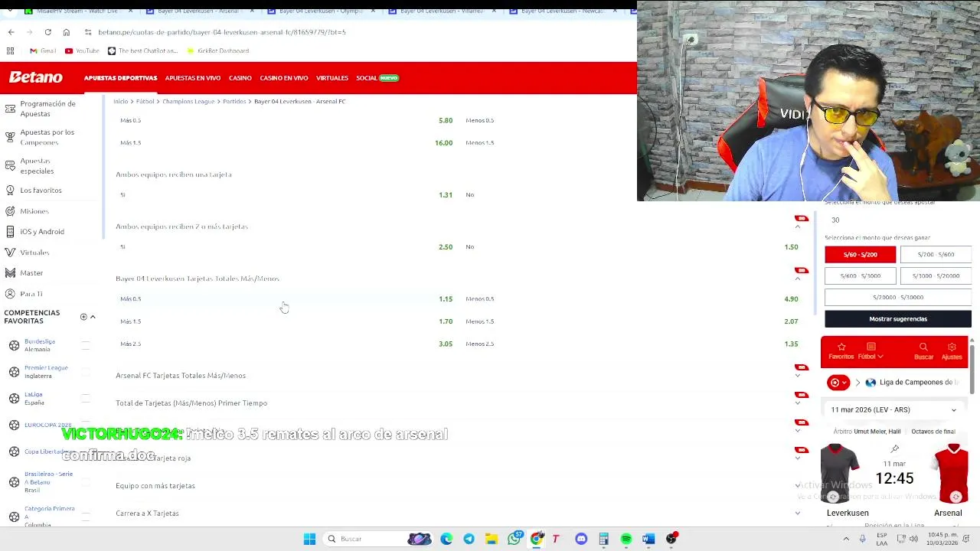Viewport: 980px width, 551px height.
Task: Open Apuestas especiales in sidebar
Action: pos(37,166)
